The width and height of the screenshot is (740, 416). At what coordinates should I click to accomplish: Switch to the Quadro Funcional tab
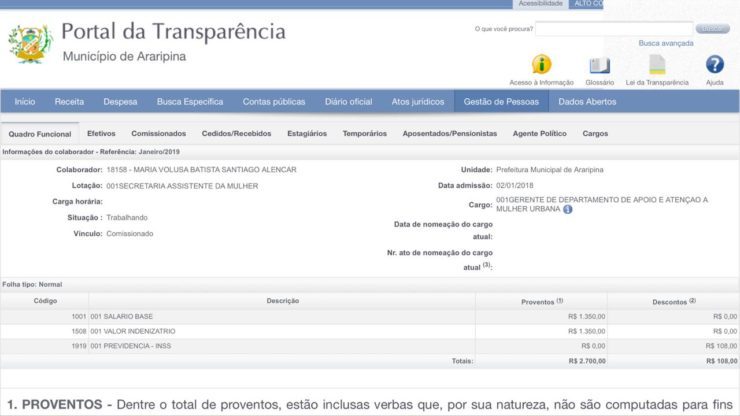40,134
